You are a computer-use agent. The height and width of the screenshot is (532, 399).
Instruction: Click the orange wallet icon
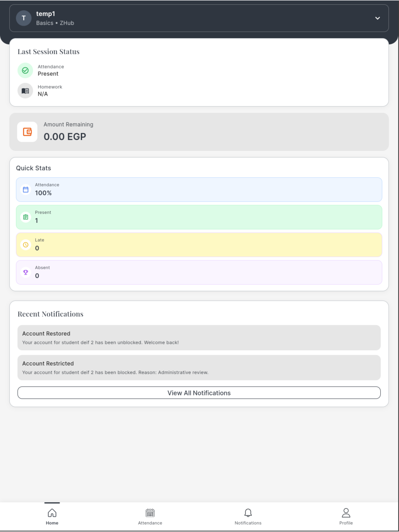(27, 132)
